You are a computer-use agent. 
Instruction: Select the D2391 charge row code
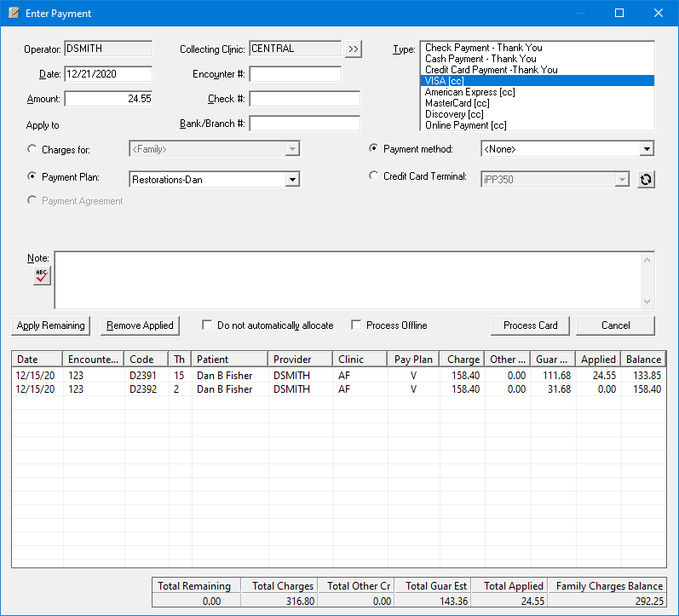coord(143,376)
